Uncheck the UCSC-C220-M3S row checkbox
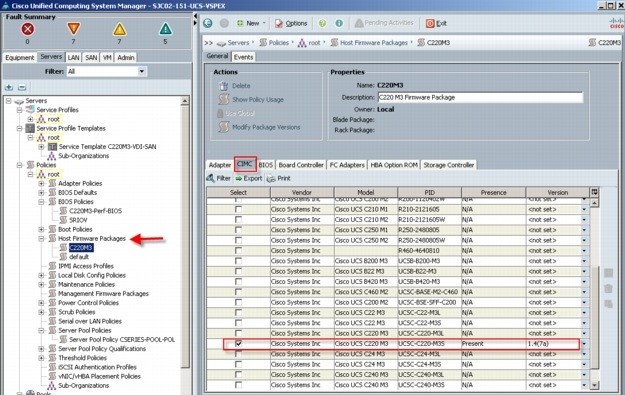 tap(238, 343)
